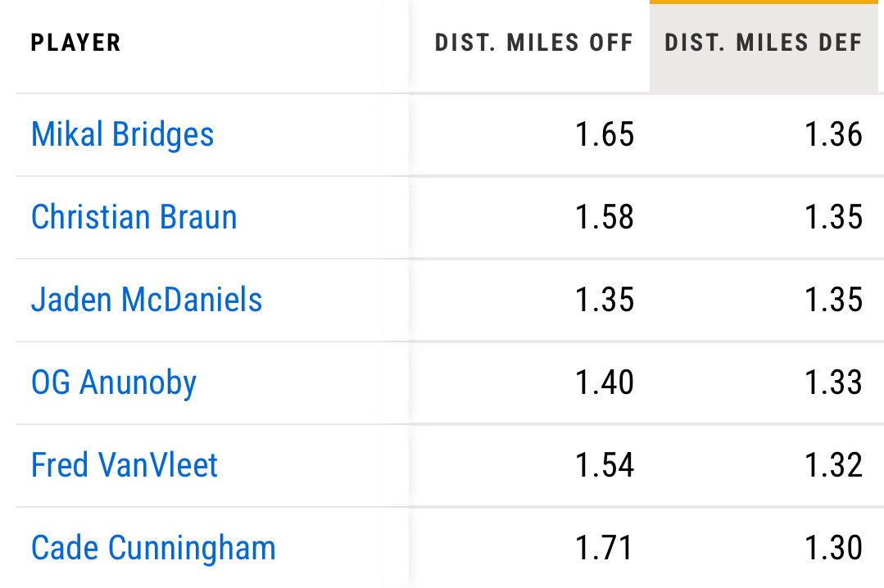This screenshot has height=588, width=884.
Task: Open Mikal Bridges player link
Action: click(122, 134)
